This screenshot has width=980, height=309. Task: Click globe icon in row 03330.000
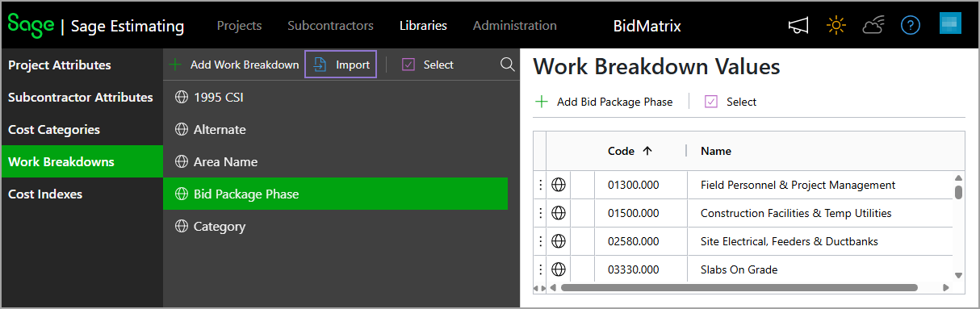click(x=558, y=269)
